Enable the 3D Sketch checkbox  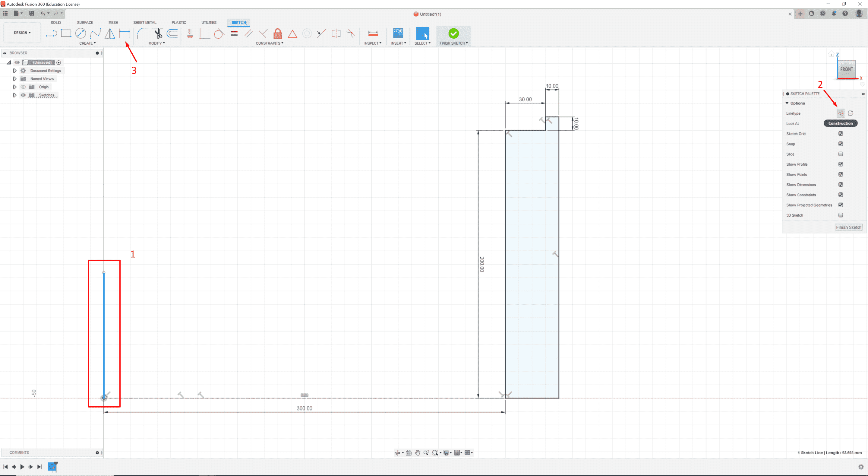(x=841, y=215)
